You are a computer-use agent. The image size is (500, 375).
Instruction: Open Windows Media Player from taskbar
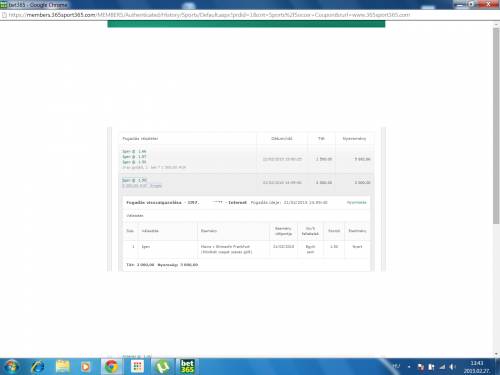pos(85,367)
